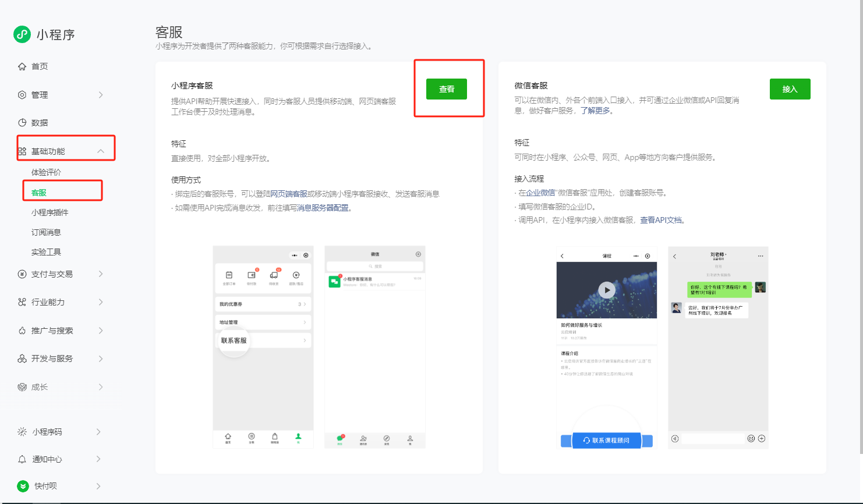Click the 支付与交易 yen coin icon
The height and width of the screenshot is (504, 863).
click(22, 274)
